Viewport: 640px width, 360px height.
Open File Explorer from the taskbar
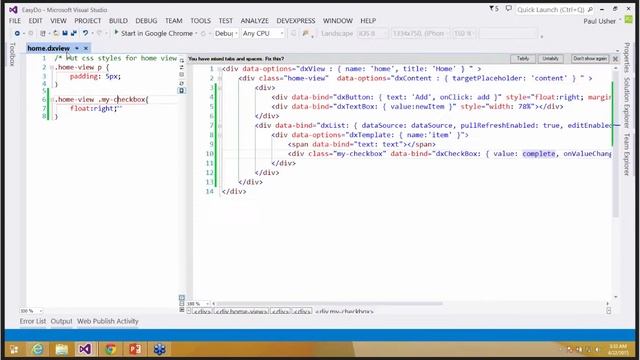point(62,349)
